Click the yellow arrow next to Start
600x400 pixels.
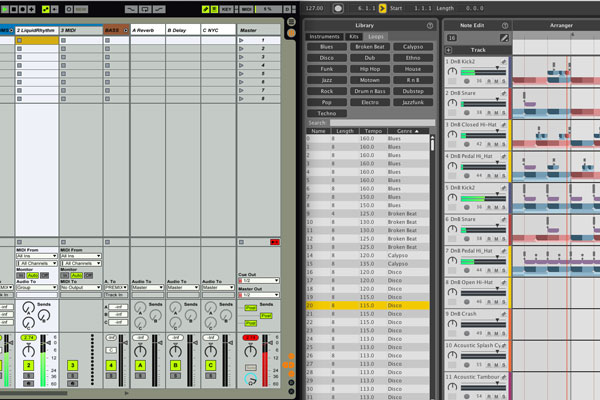tap(382, 8)
